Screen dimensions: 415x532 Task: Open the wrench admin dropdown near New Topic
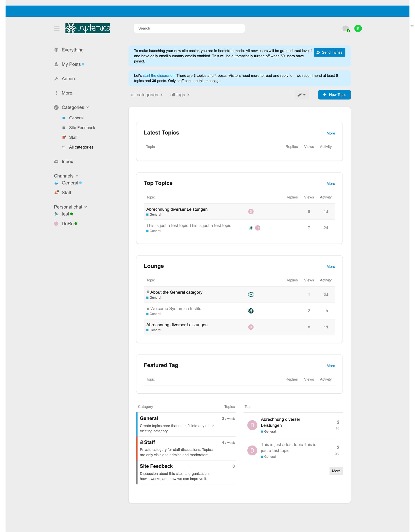point(302,95)
